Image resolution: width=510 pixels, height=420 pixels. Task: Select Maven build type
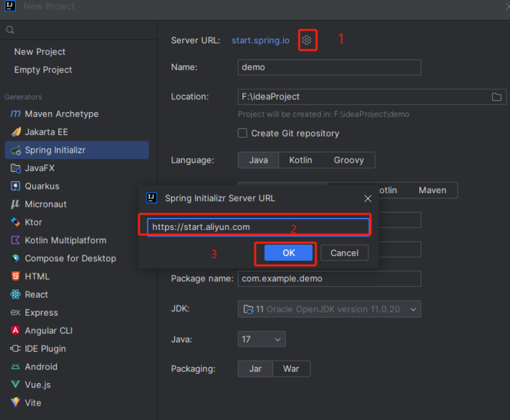click(432, 190)
